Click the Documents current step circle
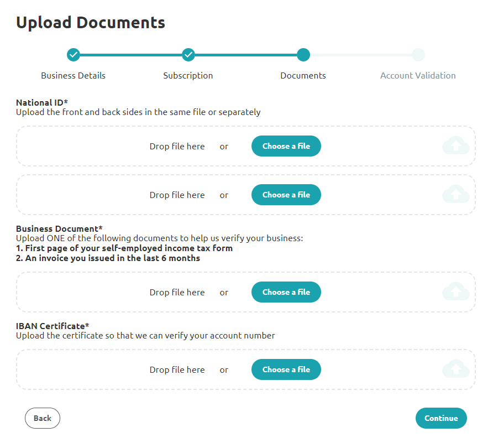Viewport: 493px width, 448px height. 303,55
